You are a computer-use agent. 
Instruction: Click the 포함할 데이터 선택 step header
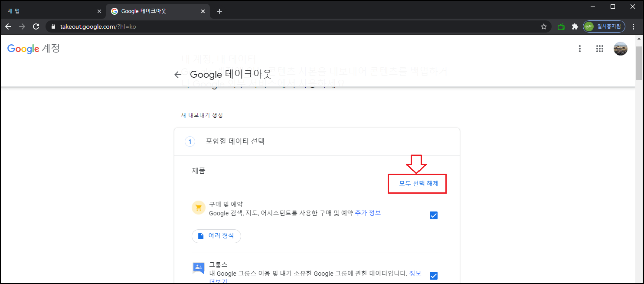click(x=317, y=141)
